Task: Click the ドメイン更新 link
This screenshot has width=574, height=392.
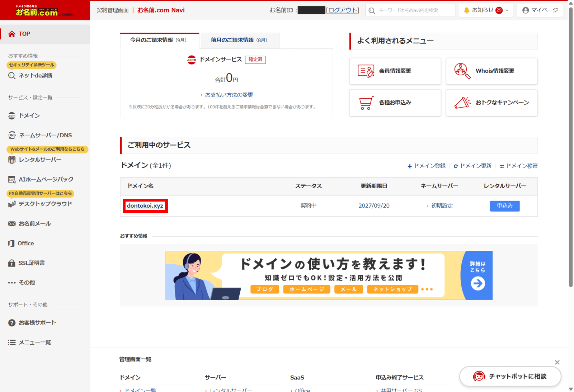Action: [472, 166]
